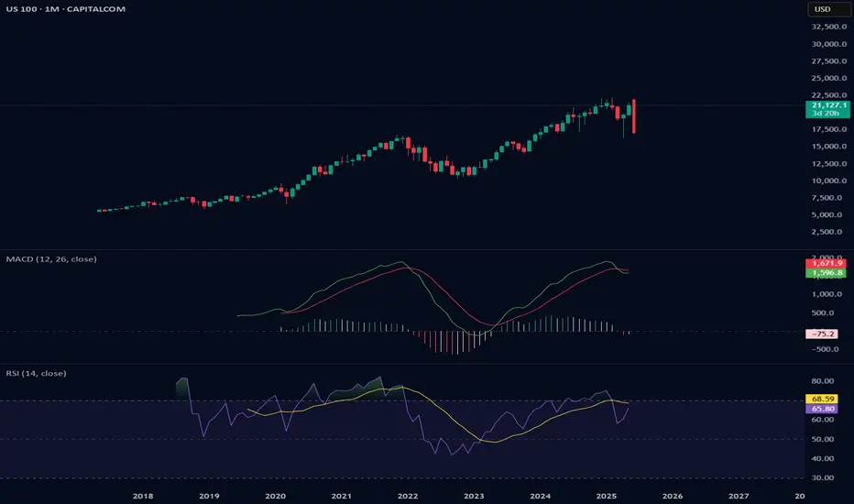
Task: Click the RSI scale label 60.00
Action: coord(823,420)
